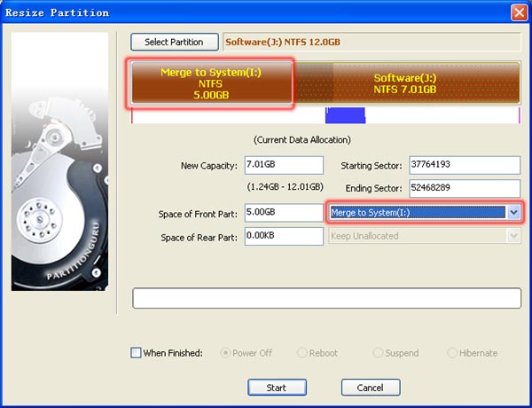Click the Select Partition button
532x408 pixels.
click(175, 42)
